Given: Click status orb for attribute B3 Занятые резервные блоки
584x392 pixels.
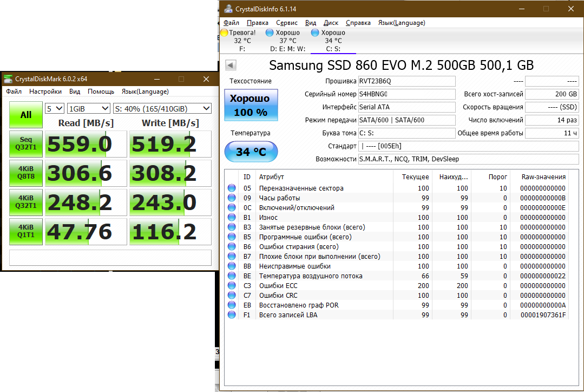Looking at the screenshot, I should tap(232, 227).
